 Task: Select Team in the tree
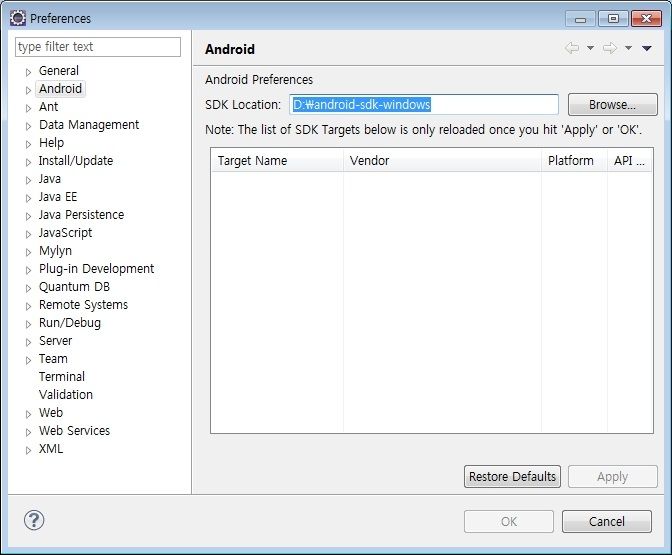pos(53,359)
